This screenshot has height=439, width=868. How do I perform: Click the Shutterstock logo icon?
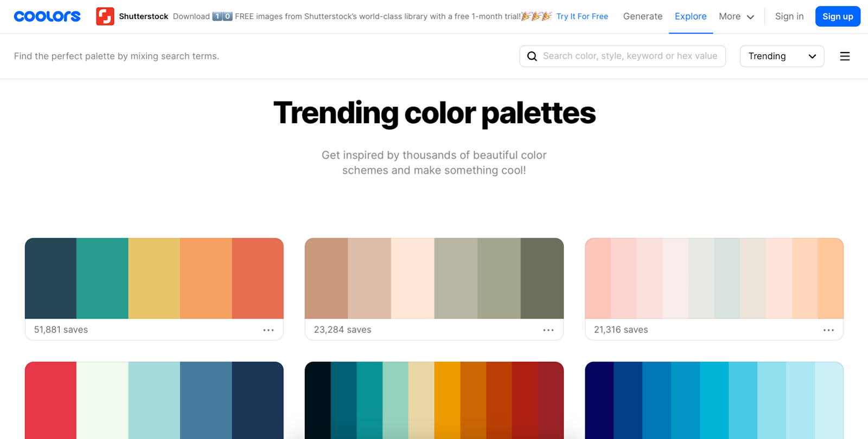click(x=105, y=16)
